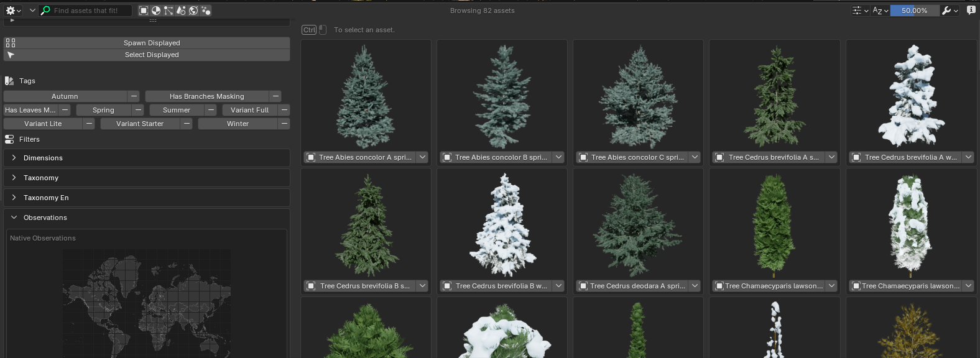Screen dimensions: 980x358
Task: Click minus next to Variant Lite tag
Action: pos(89,124)
